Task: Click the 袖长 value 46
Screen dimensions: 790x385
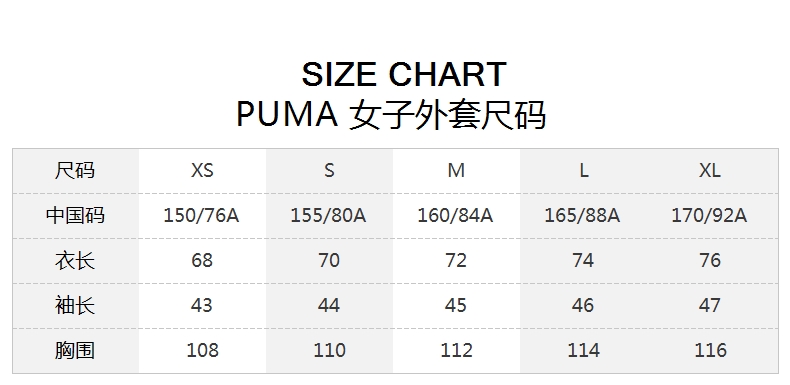Action: pos(583,305)
